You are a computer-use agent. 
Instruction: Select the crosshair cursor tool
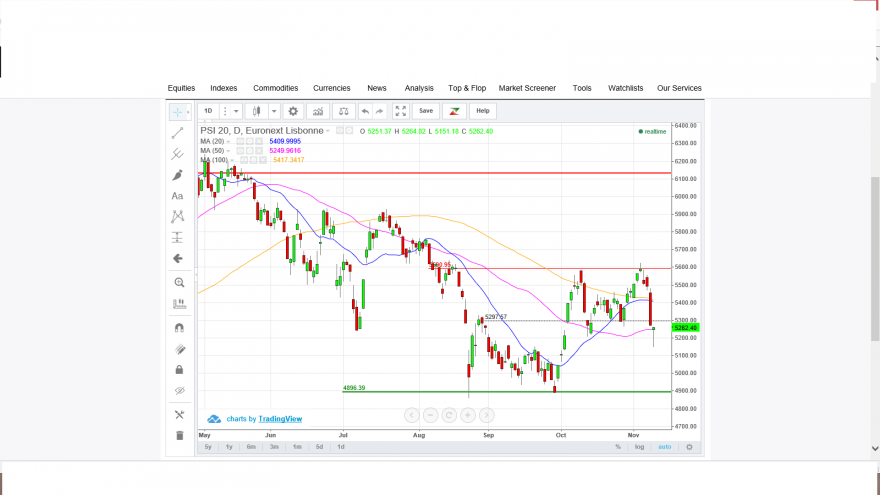tap(177, 112)
